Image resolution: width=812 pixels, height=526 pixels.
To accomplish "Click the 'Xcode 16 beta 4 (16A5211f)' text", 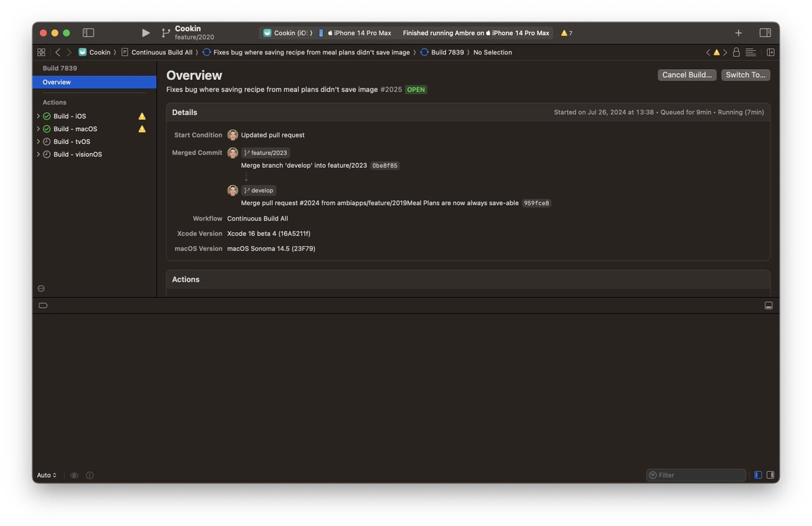I will click(269, 234).
